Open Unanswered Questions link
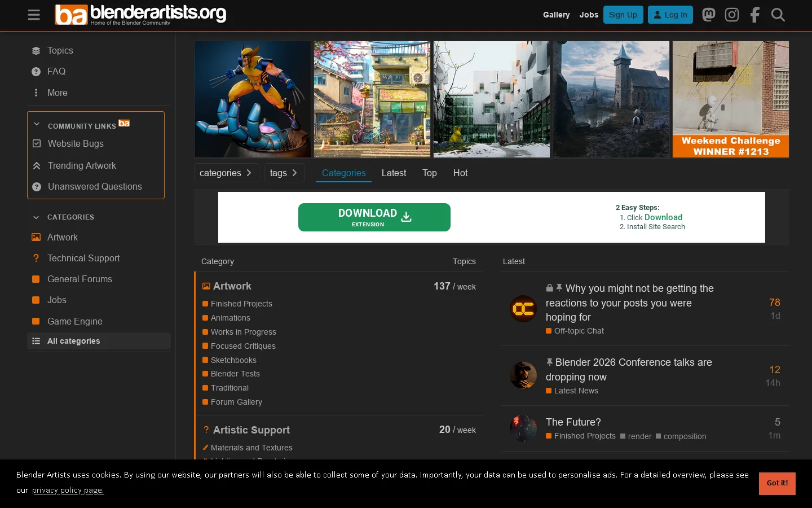812x508 pixels. pyautogui.click(x=95, y=186)
